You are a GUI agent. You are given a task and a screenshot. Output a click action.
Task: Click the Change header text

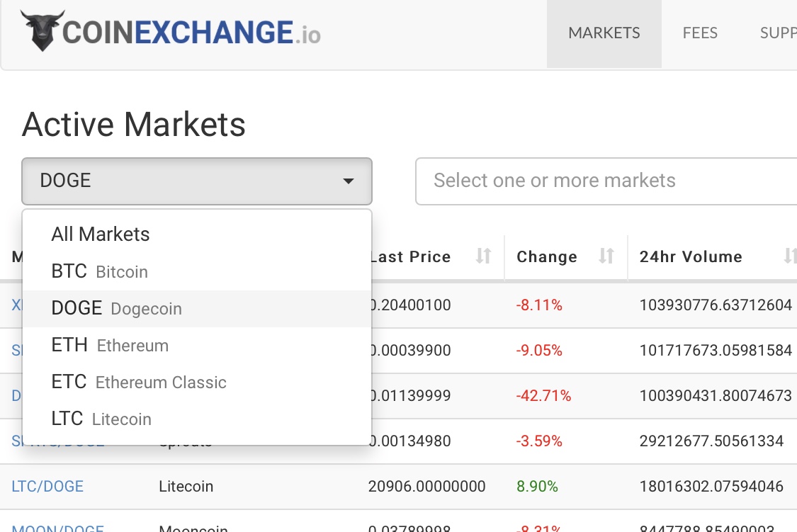pos(547,256)
